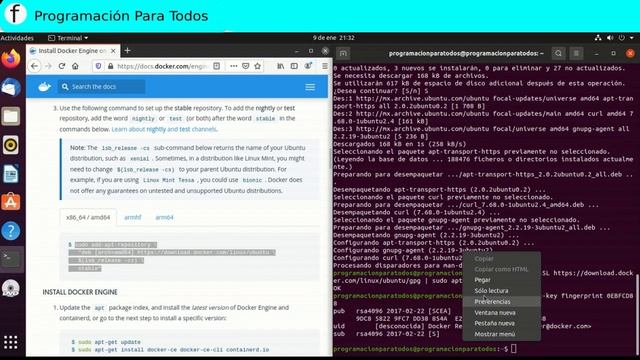
Task: Launch Rhythmbox from the dock
Action: click(11, 145)
